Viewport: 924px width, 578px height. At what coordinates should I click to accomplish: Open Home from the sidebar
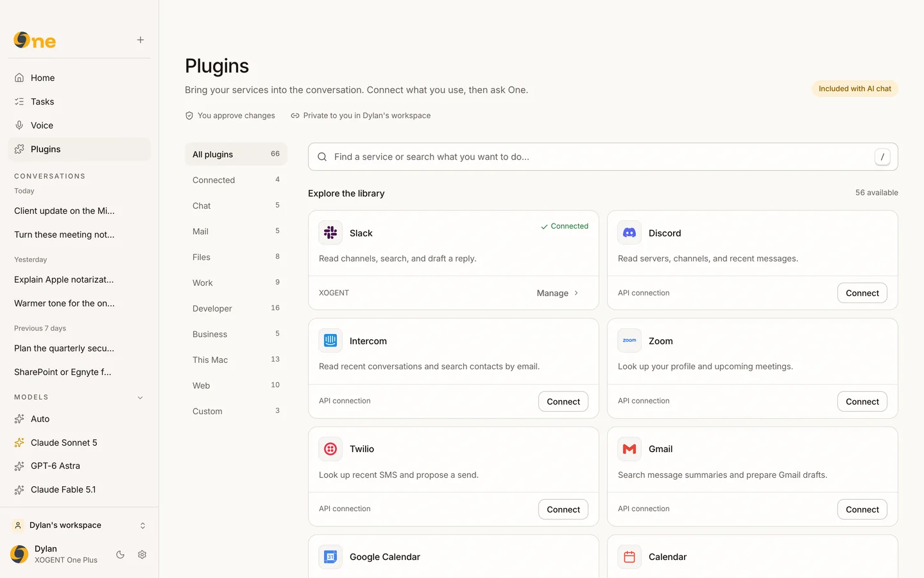click(79, 78)
